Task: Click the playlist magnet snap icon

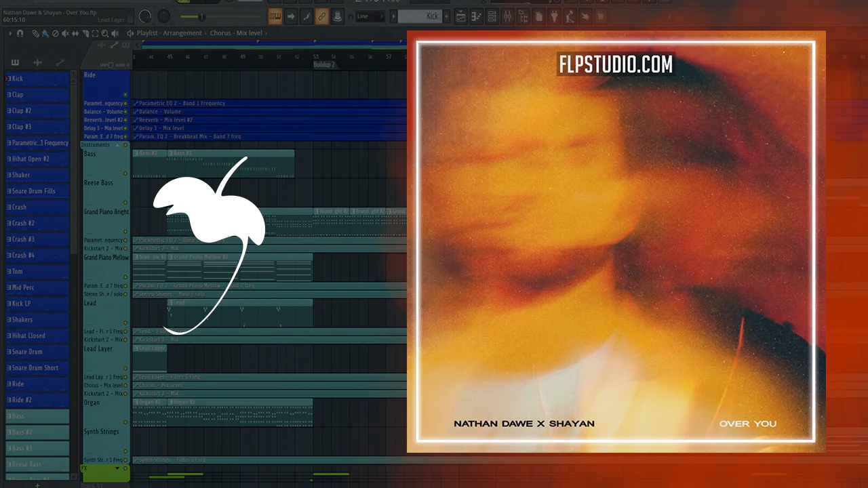Action: click(x=20, y=33)
